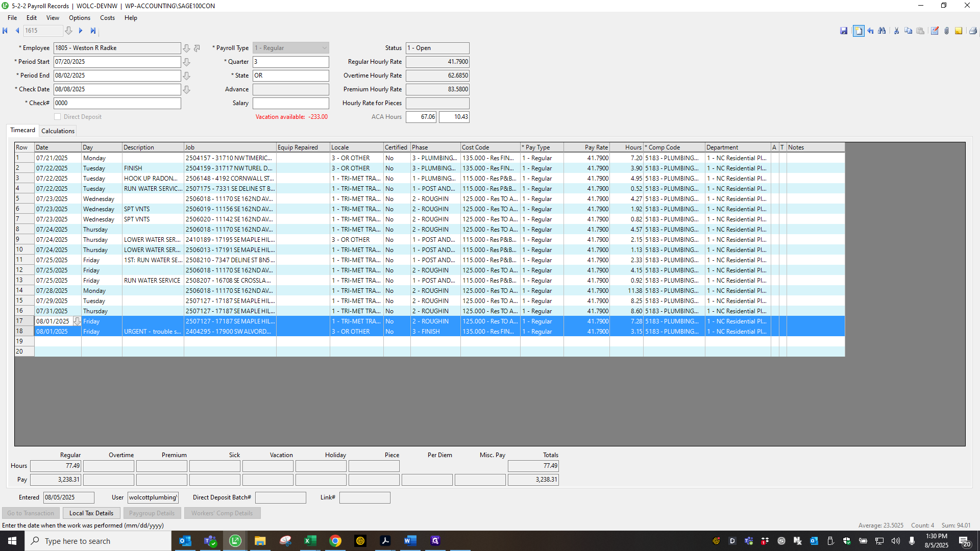
Task: Click the blue Undo arrow toolbar icon
Action: point(871,31)
